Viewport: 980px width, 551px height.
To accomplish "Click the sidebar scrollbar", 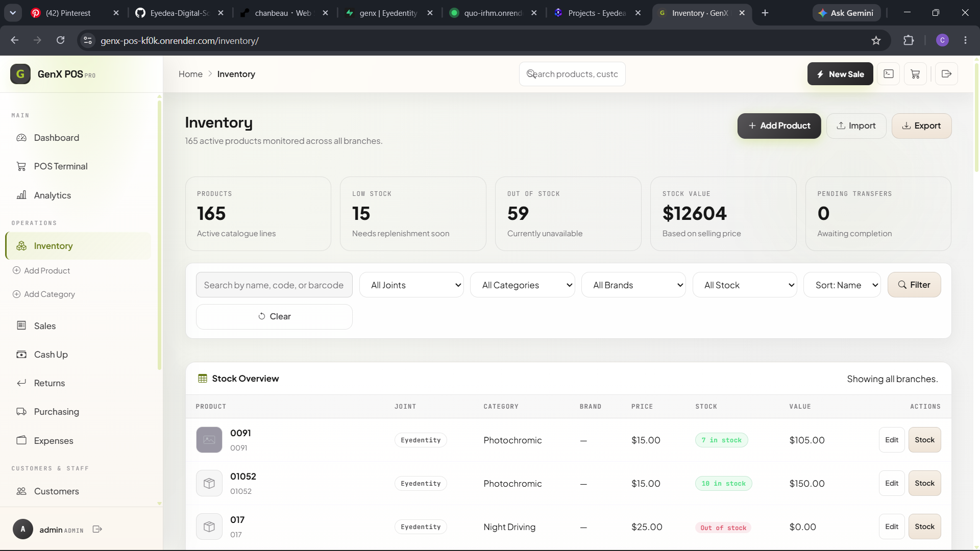I will click(159, 235).
